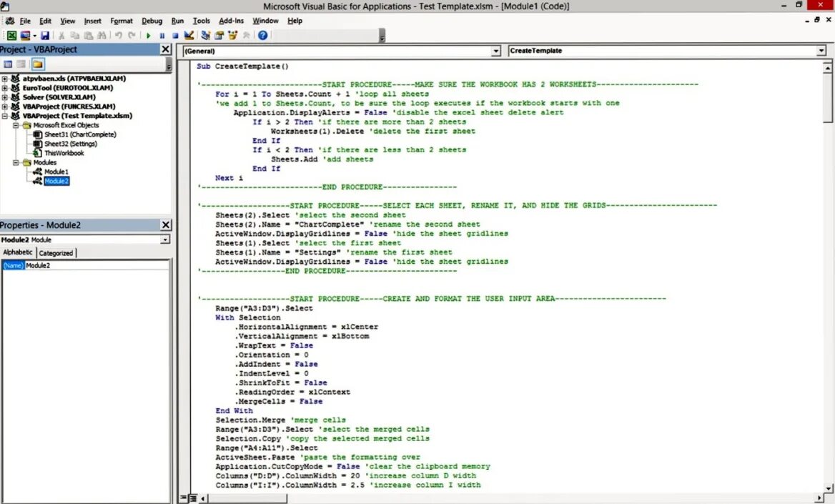Open the (General) object dropdown

(x=496, y=51)
